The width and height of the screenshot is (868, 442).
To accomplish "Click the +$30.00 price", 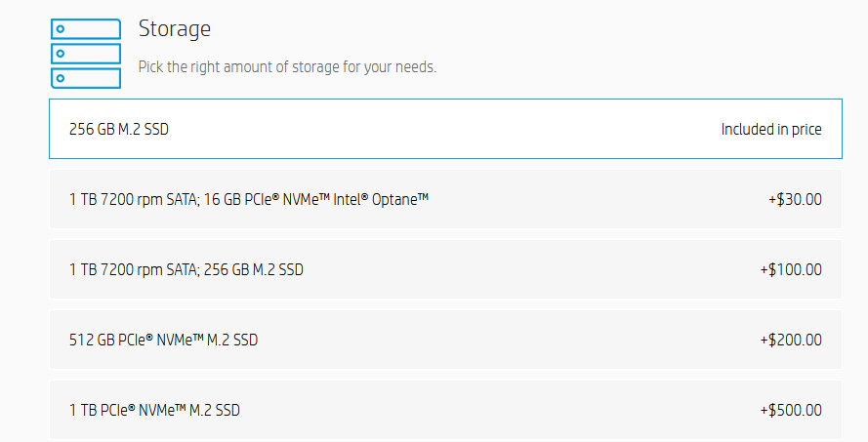I will pos(795,199).
